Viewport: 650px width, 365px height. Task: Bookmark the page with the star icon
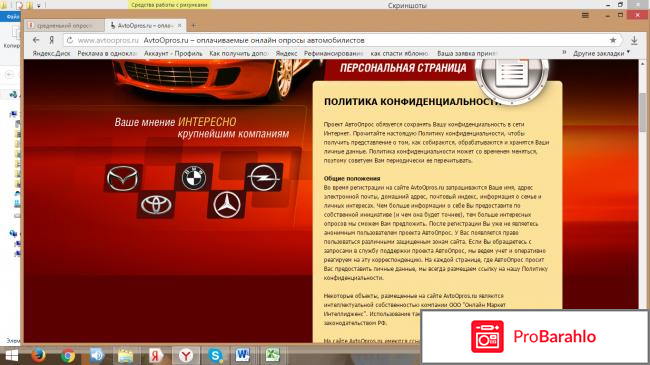click(x=613, y=40)
